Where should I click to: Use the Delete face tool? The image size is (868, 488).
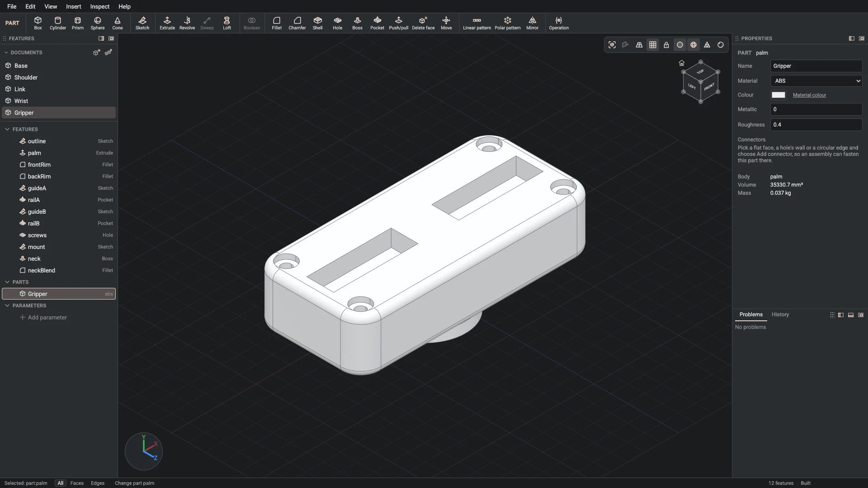click(423, 23)
